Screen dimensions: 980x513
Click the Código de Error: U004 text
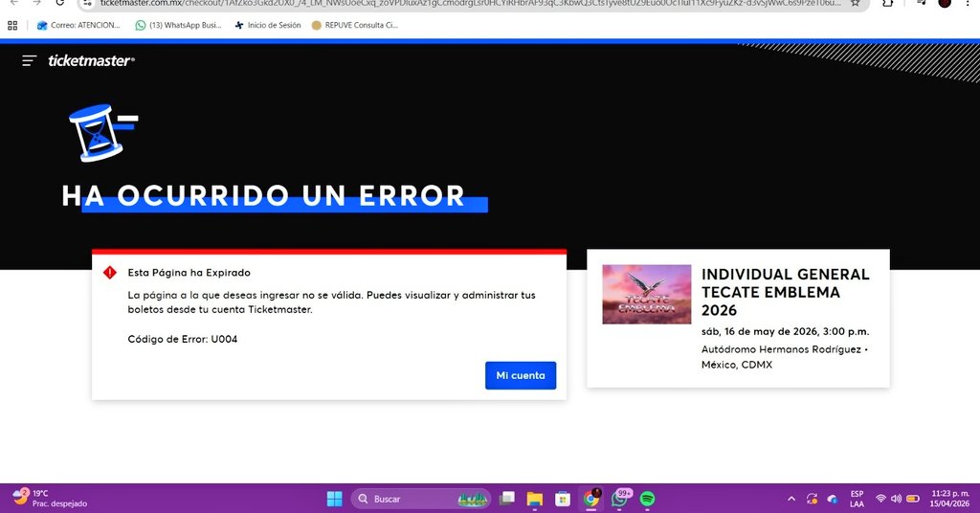point(183,340)
